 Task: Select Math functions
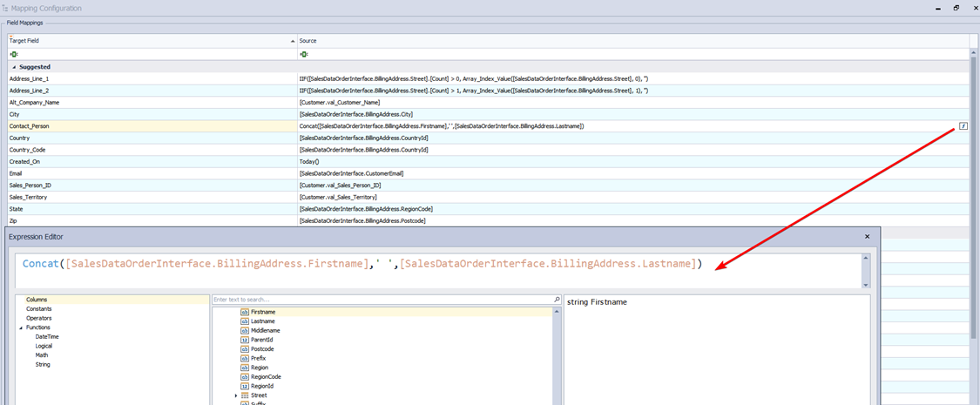41,355
